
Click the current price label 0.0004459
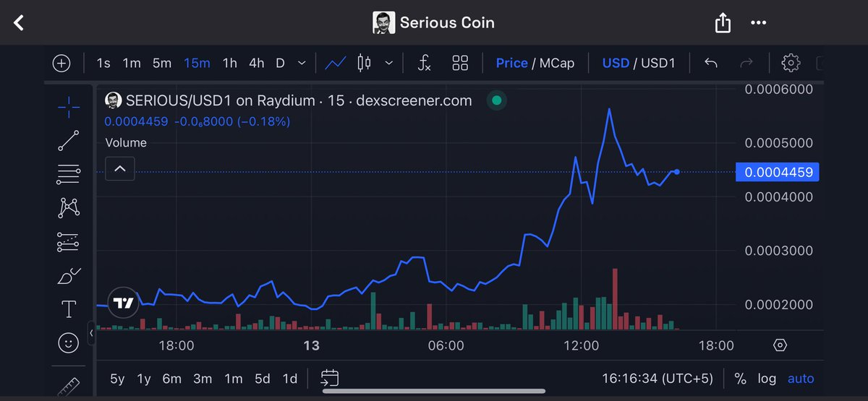pyautogui.click(x=778, y=172)
